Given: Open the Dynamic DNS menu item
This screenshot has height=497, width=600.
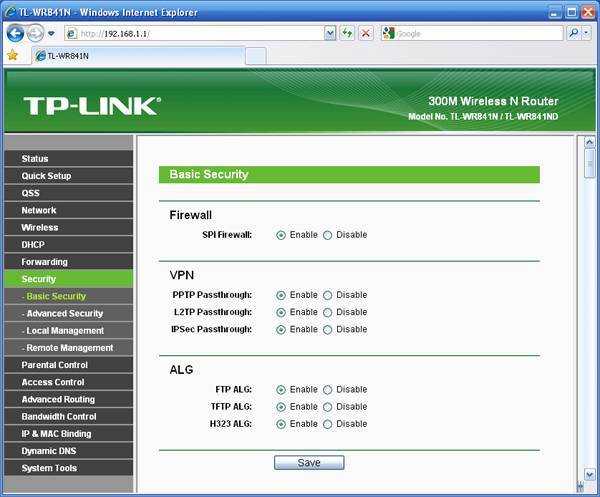Looking at the screenshot, I should 69,451.
